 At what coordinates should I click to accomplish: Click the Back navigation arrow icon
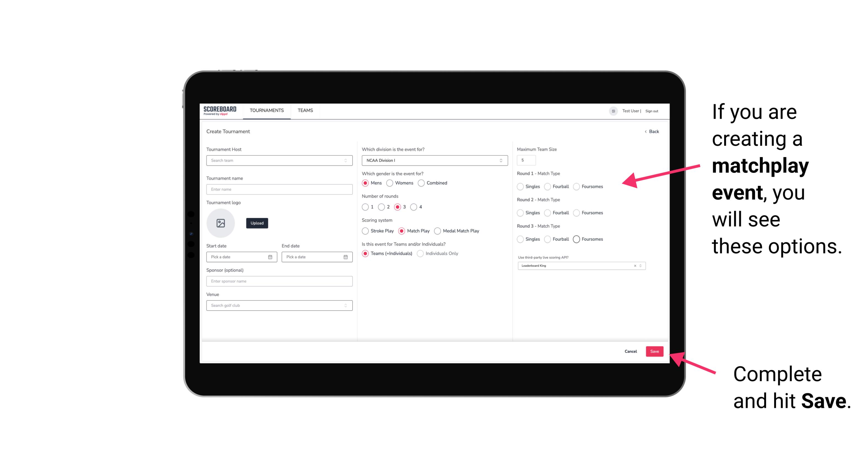pyautogui.click(x=644, y=131)
